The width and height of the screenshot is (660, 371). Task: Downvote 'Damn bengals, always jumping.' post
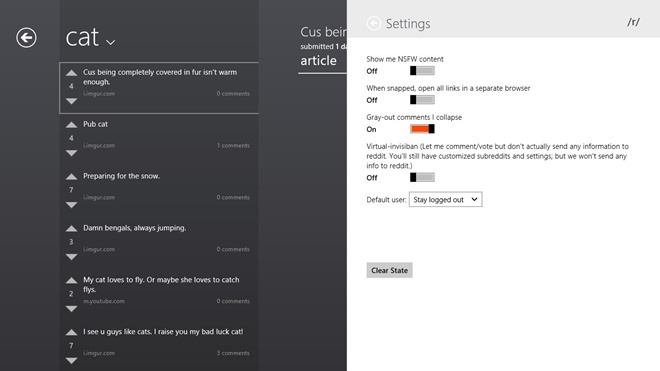72,257
